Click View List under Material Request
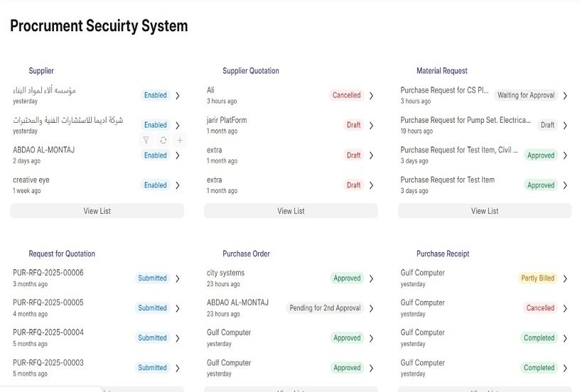 click(484, 211)
